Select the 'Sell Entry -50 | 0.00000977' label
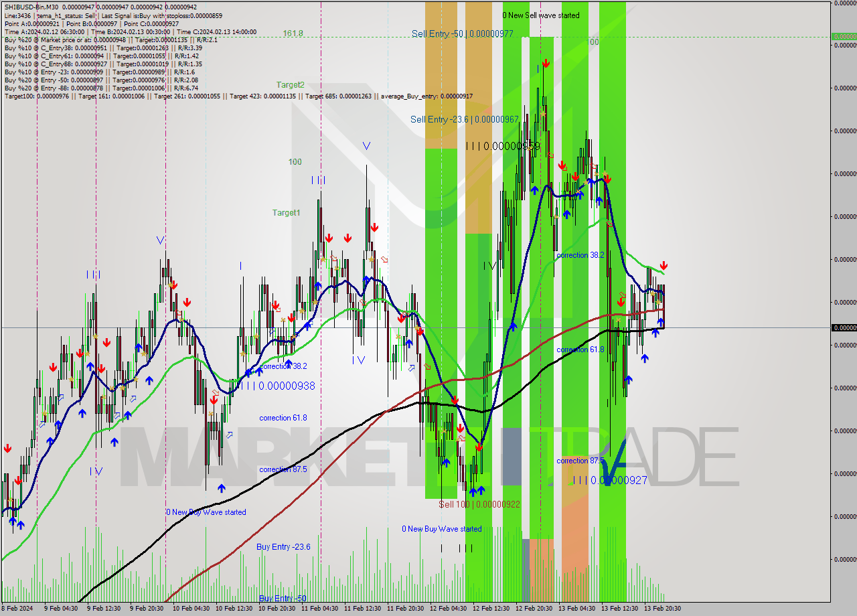This screenshot has width=857, height=616. click(463, 33)
